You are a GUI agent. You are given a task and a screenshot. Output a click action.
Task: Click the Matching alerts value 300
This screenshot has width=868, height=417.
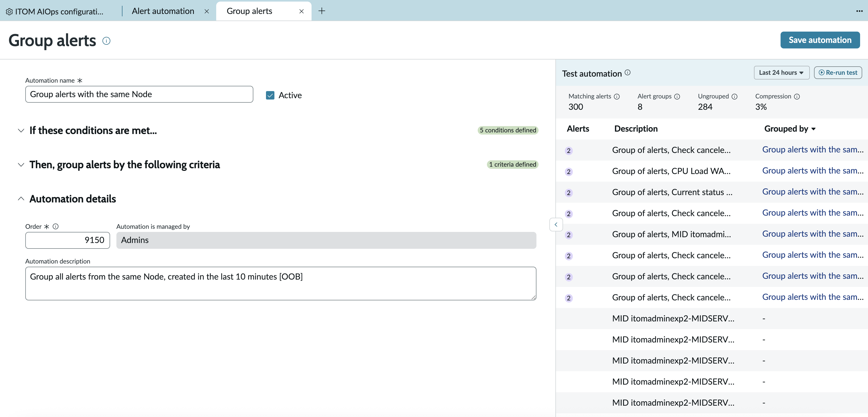[575, 107]
